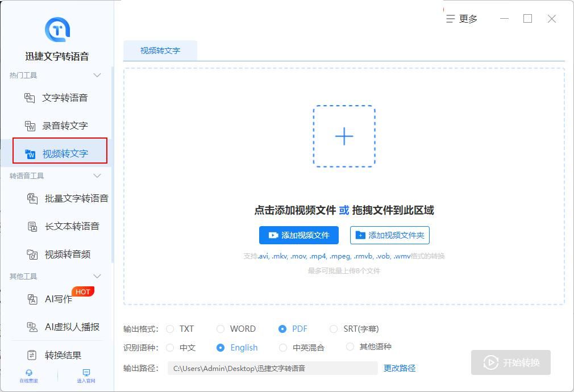
Task: Choose 中英混合 recognition language
Action: click(x=283, y=347)
